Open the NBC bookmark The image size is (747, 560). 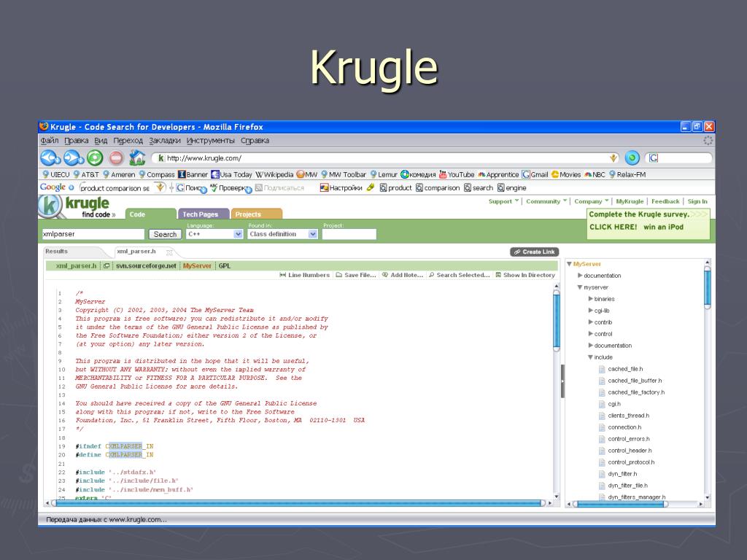[x=595, y=175]
